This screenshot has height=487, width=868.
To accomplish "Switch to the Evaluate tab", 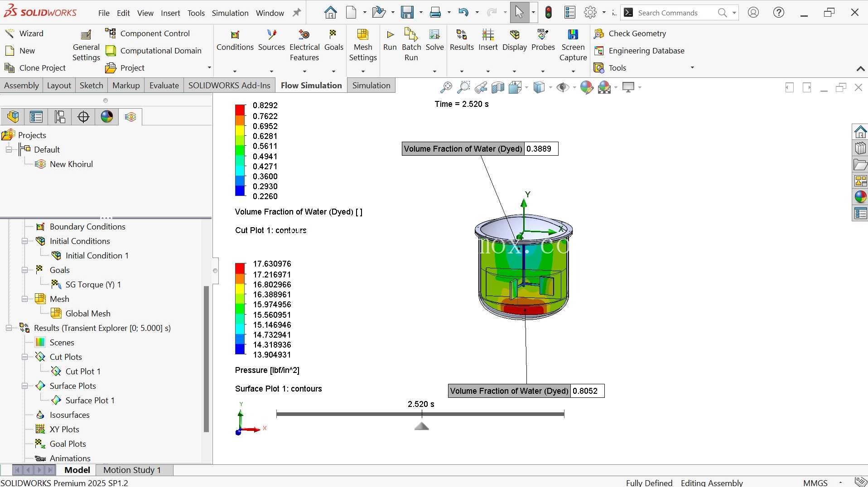I will pyautogui.click(x=164, y=86).
